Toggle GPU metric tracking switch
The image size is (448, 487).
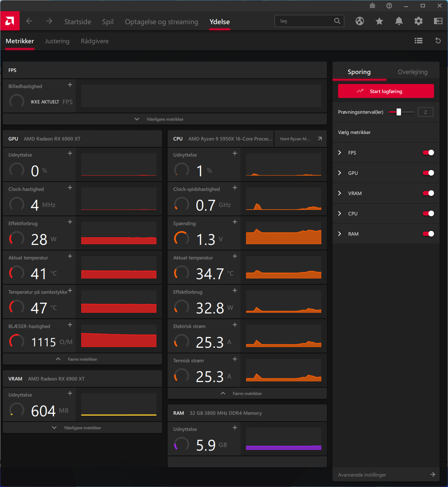[428, 173]
